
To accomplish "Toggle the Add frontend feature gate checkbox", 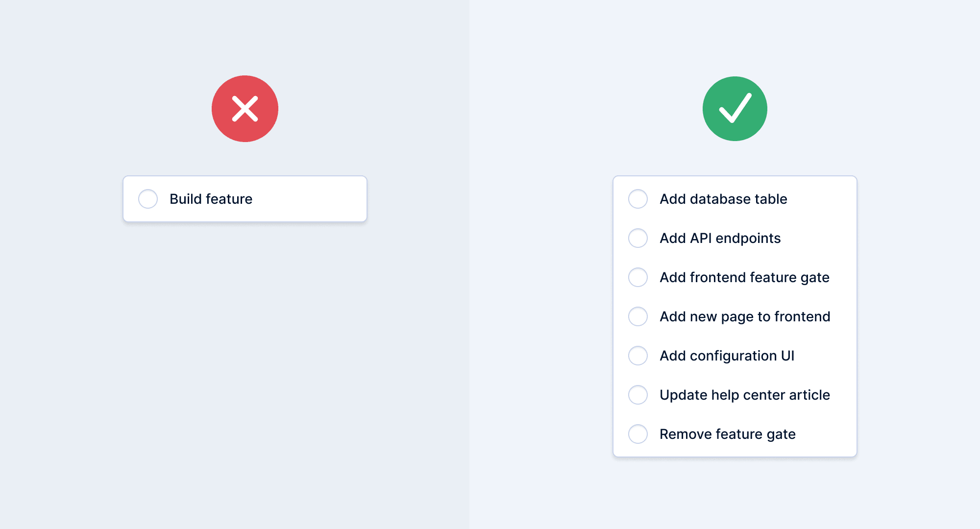I will pos(638,277).
